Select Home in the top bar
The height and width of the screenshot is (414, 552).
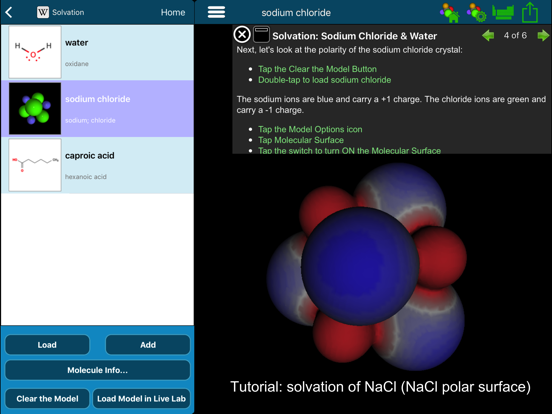click(x=173, y=12)
